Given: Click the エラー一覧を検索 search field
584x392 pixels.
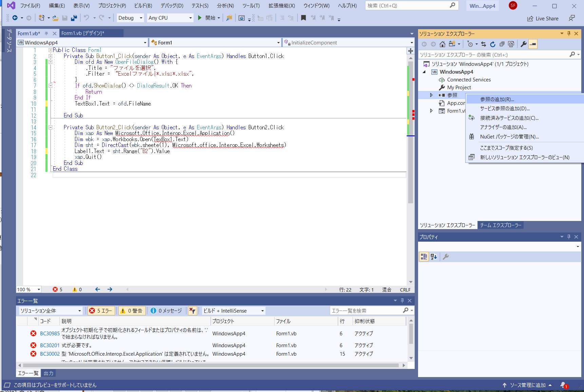Looking at the screenshot, I should [372, 311].
